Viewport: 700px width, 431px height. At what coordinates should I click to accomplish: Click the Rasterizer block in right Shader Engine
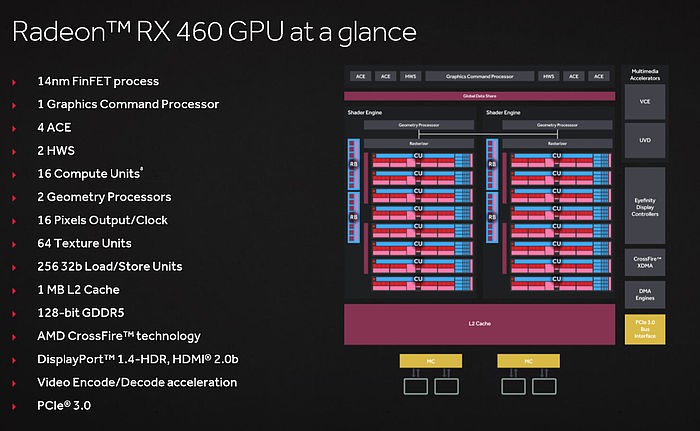coord(557,144)
